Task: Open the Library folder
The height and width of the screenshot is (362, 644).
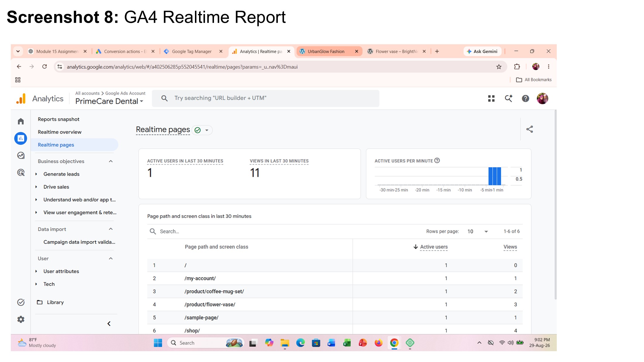Action: [50, 302]
